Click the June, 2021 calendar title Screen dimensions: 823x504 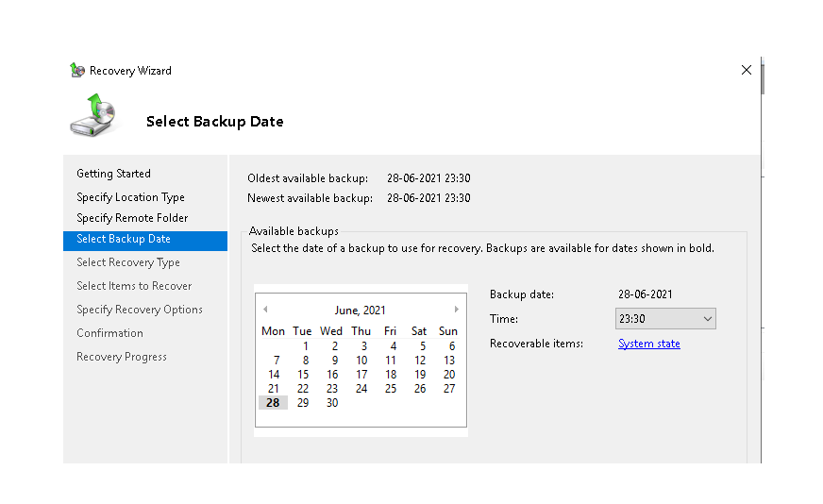pos(361,311)
